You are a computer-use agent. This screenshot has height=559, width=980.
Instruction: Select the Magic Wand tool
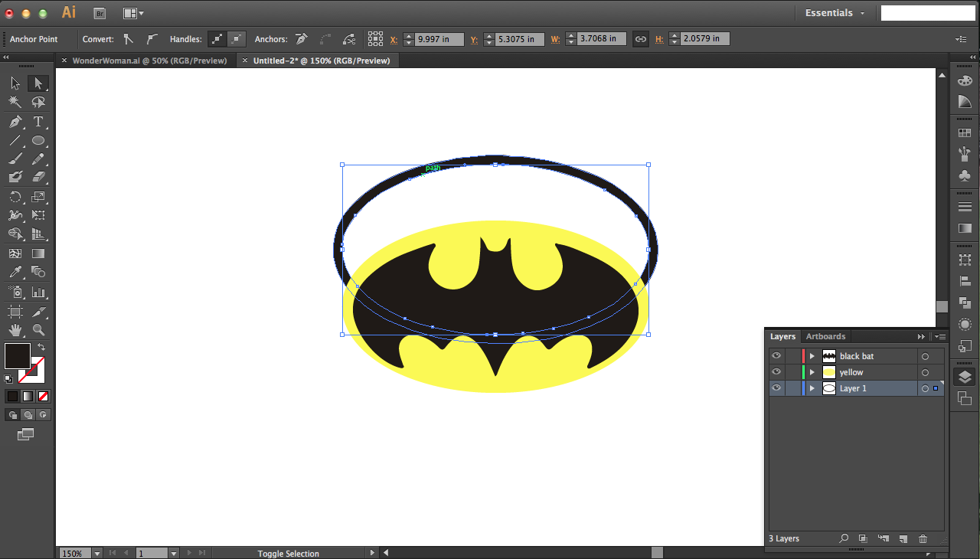tap(15, 102)
